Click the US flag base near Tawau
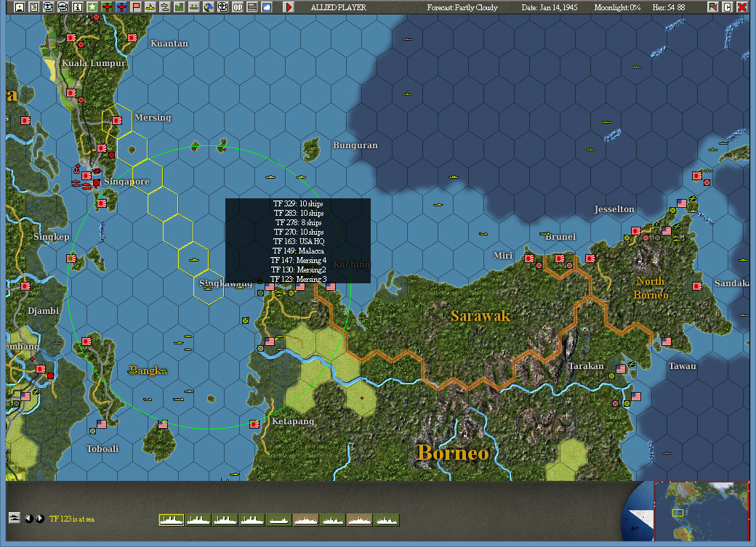756x547 pixels. click(x=667, y=341)
